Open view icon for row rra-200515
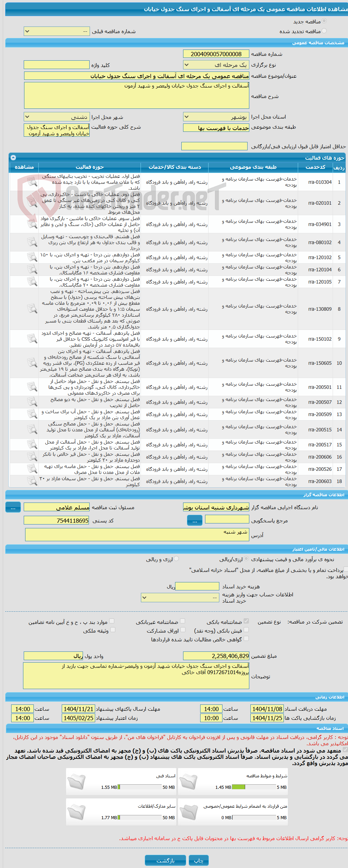Image resolution: width=348 pixels, height=868 pixels. (x=32, y=430)
